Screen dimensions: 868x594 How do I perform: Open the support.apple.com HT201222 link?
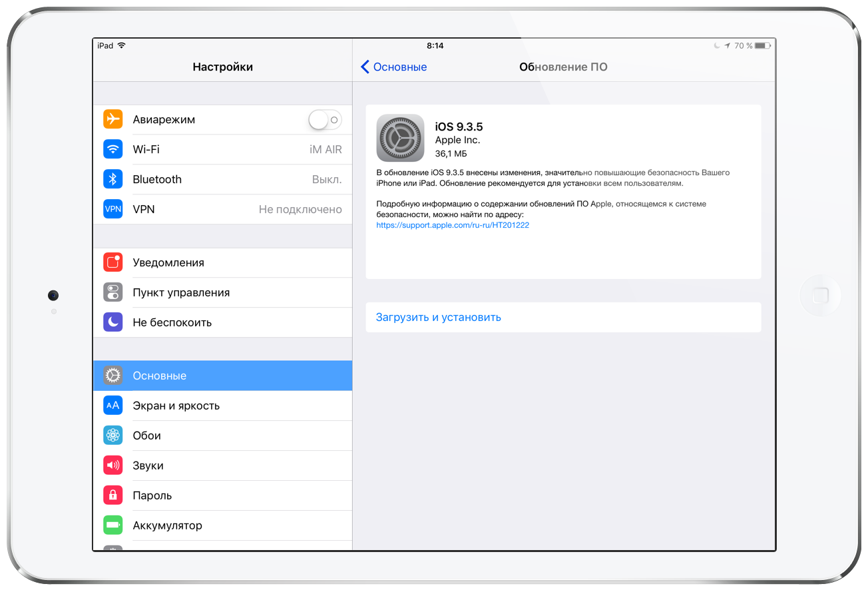(453, 225)
